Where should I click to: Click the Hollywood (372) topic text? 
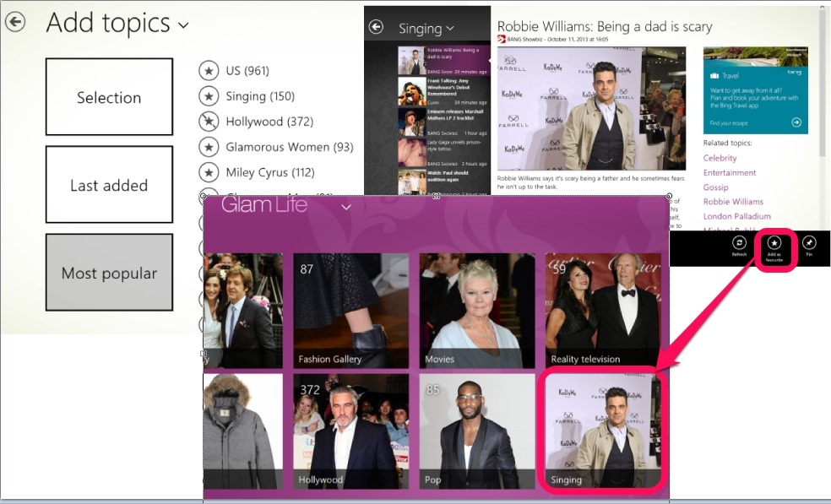click(x=269, y=122)
